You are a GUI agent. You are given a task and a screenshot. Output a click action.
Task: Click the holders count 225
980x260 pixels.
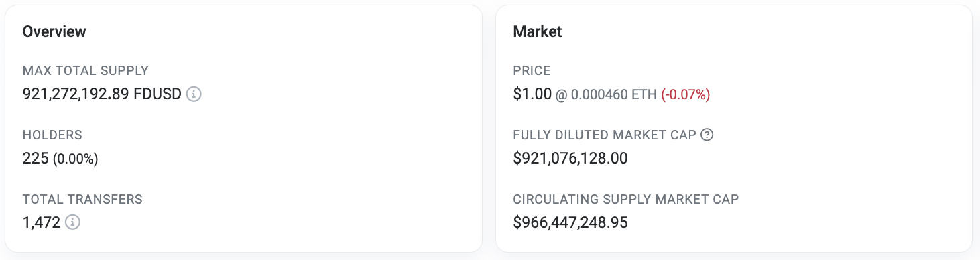pos(36,159)
